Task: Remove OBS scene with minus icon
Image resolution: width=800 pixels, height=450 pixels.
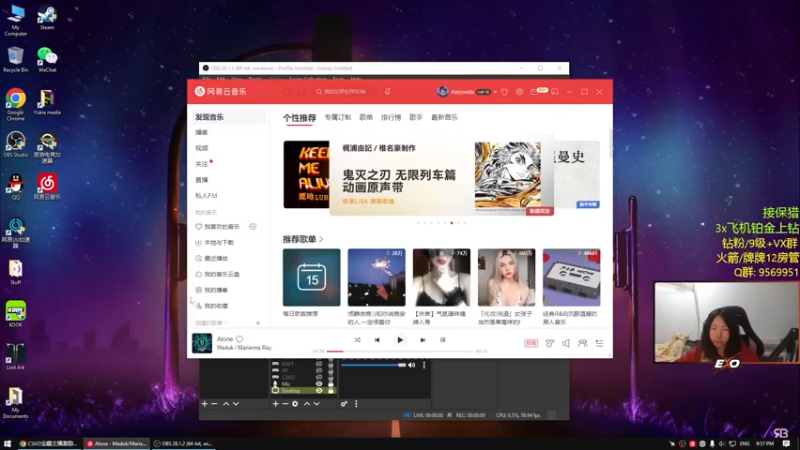Action: pyautogui.click(x=214, y=404)
